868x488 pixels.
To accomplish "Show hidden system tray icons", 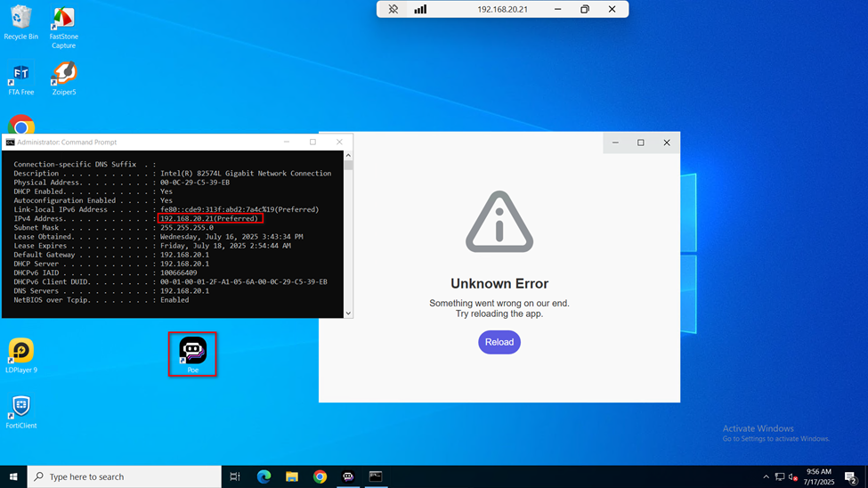I will tap(766, 476).
